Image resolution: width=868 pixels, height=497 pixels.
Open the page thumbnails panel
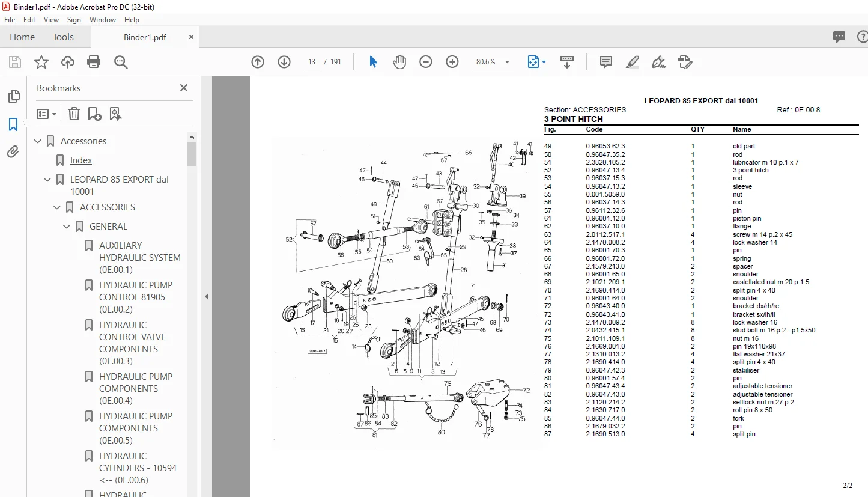[x=13, y=96]
